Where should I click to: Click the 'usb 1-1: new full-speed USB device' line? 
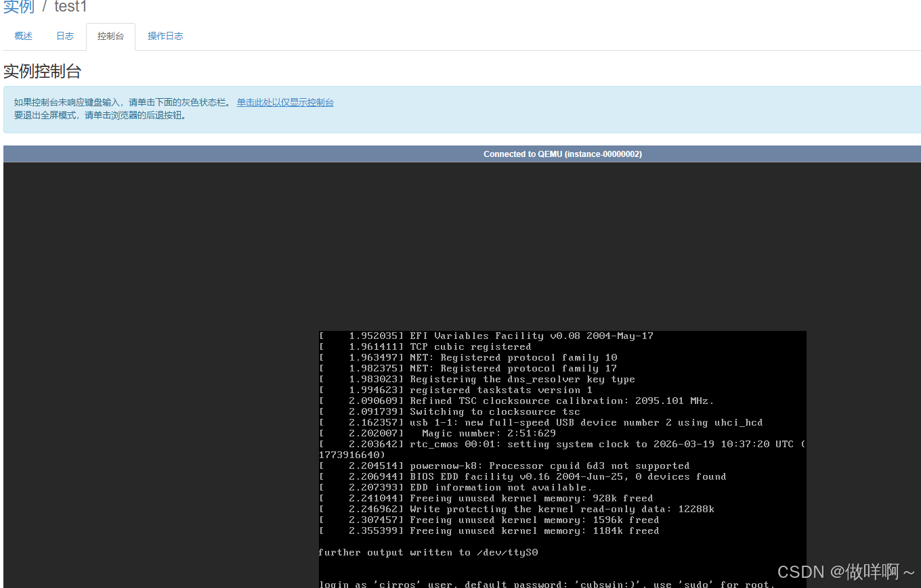(x=541, y=423)
